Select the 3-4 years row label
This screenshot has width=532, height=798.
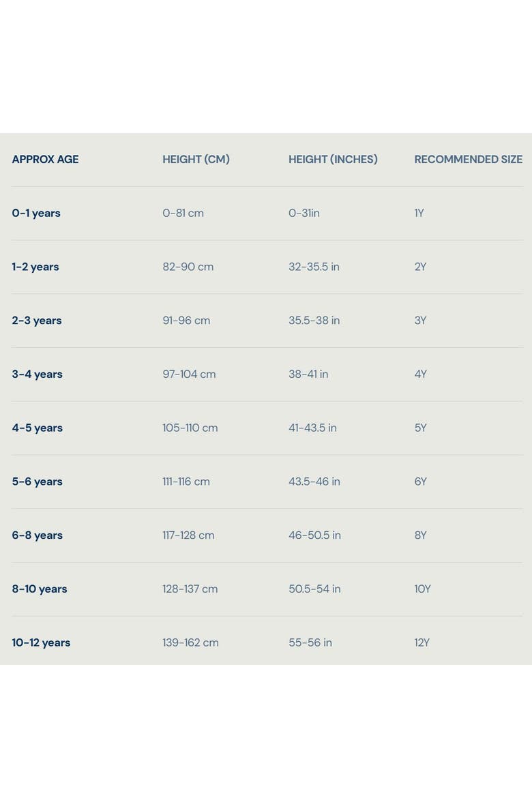(37, 374)
